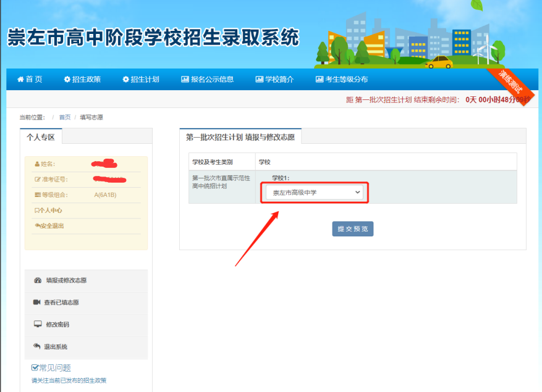Click 安全退出 to log out safely
Screen dimensions: 542x392
pos(51,226)
